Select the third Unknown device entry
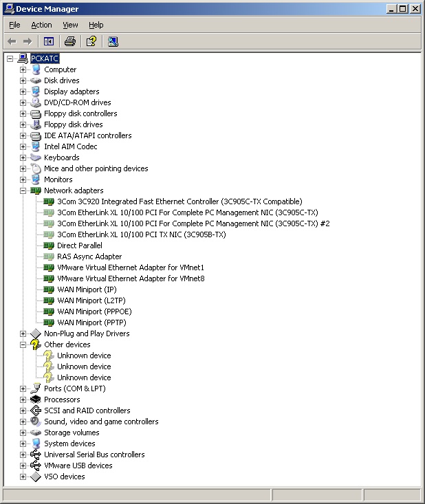This screenshot has height=504, width=425. (x=84, y=377)
